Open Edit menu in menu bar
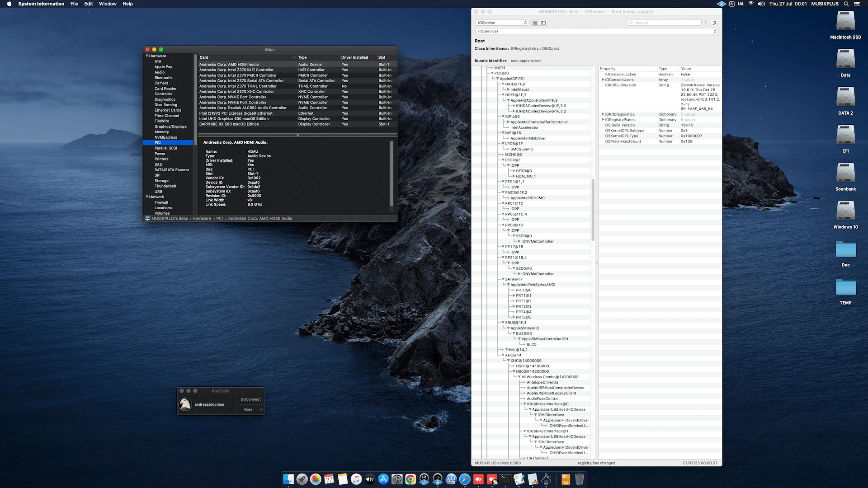 (89, 4)
